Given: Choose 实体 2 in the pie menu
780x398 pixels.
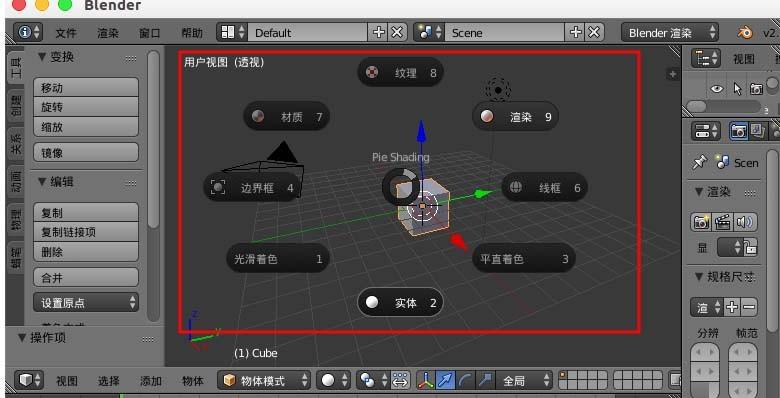Looking at the screenshot, I should tap(400, 302).
